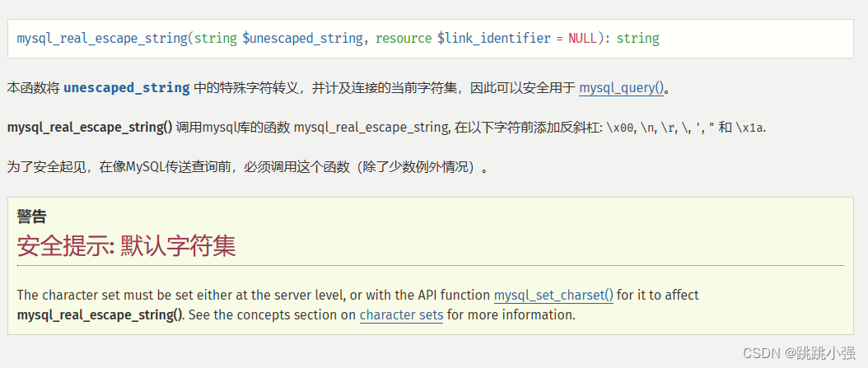Click bold mysql_real_escape_string() inside warning box
Image resolution: width=868 pixels, height=368 pixels.
100,314
